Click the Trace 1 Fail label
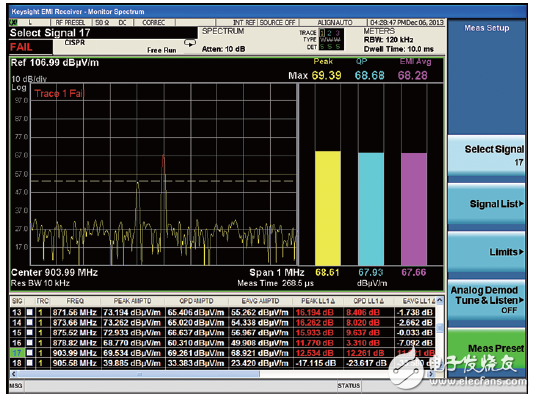Image resolution: width=536 pixels, height=398 pixels. [59, 93]
